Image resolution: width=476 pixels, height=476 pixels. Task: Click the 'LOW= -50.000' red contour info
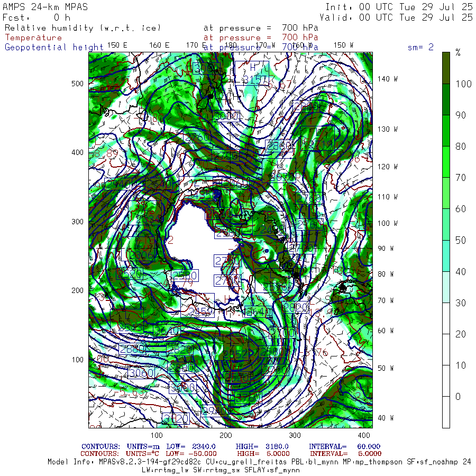(191, 454)
